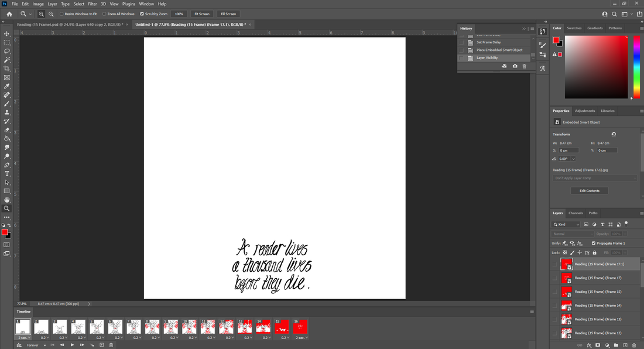Play the timeline animation
The width and height of the screenshot is (644, 349).
[72, 345]
